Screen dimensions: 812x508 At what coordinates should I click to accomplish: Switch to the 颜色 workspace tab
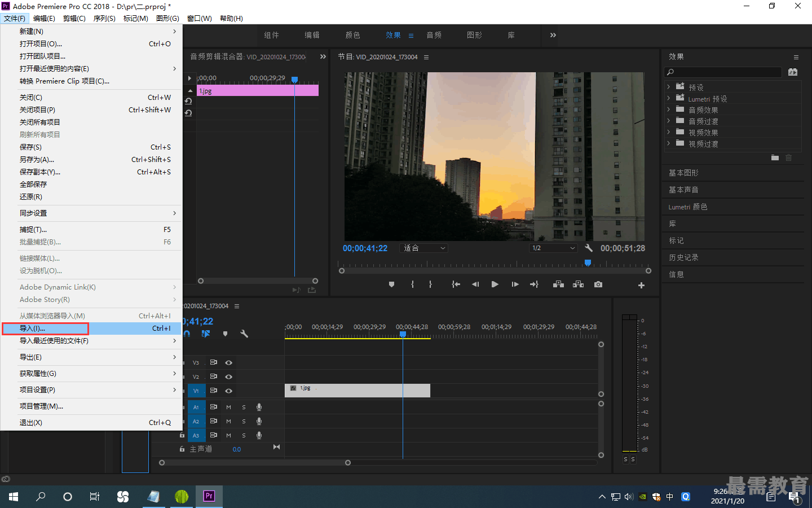click(353, 35)
